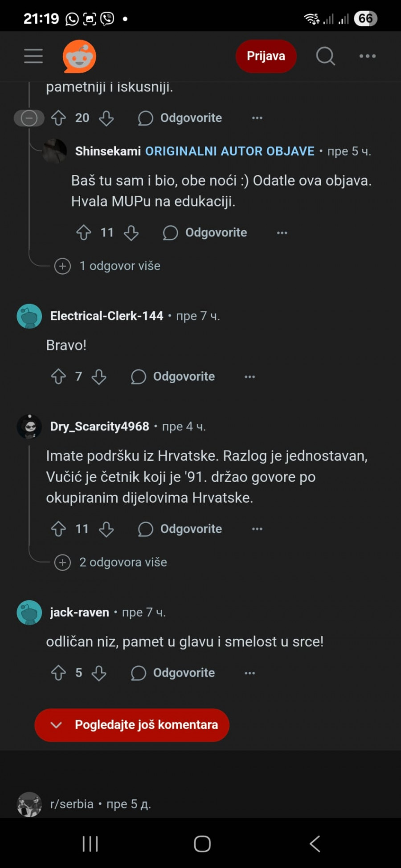The width and height of the screenshot is (401, 868).
Task: Open the hamburger navigation menu
Action: (33, 56)
